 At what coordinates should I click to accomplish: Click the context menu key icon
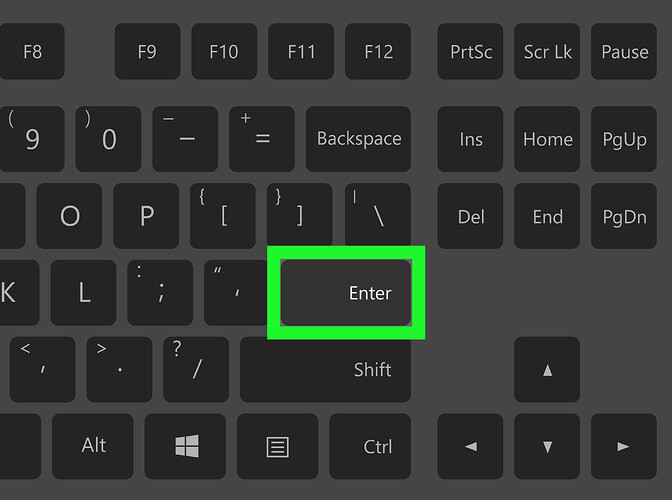277,447
